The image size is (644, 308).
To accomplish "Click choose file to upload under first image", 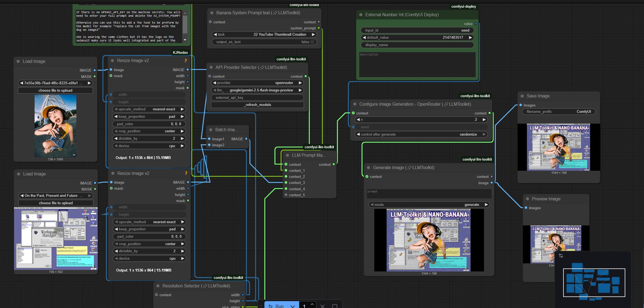I will [55, 90].
